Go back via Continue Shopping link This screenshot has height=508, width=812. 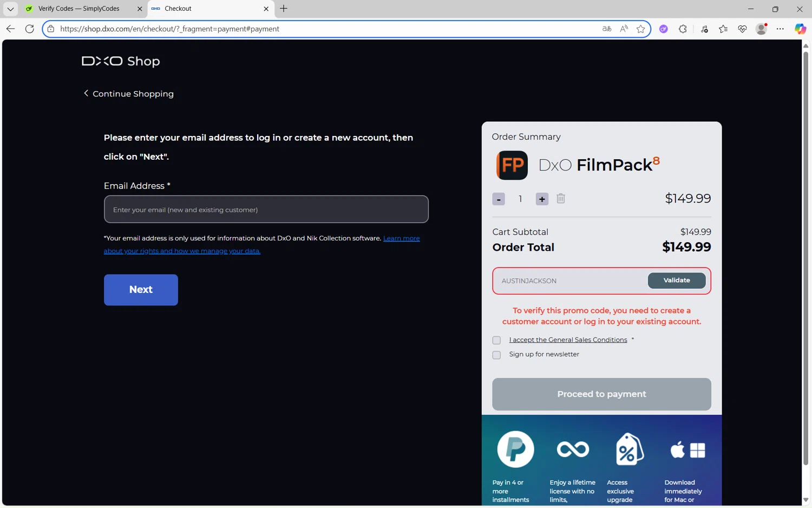tap(128, 94)
